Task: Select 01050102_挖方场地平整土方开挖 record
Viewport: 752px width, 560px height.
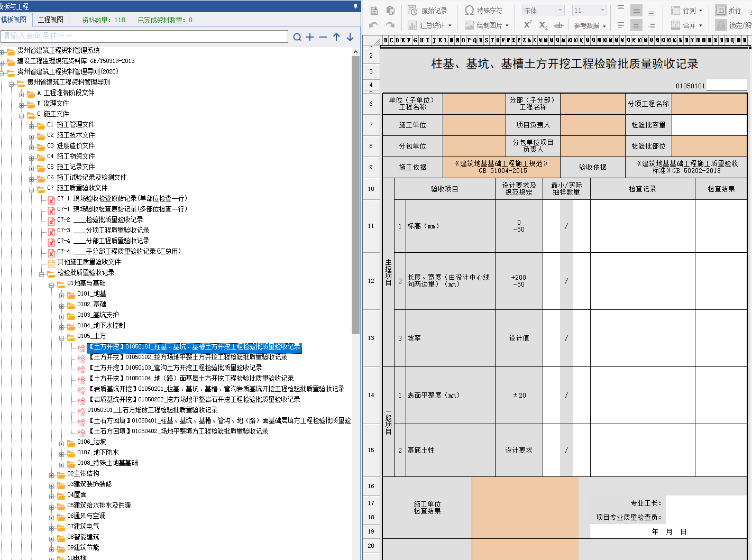Action: pyautogui.click(x=188, y=357)
